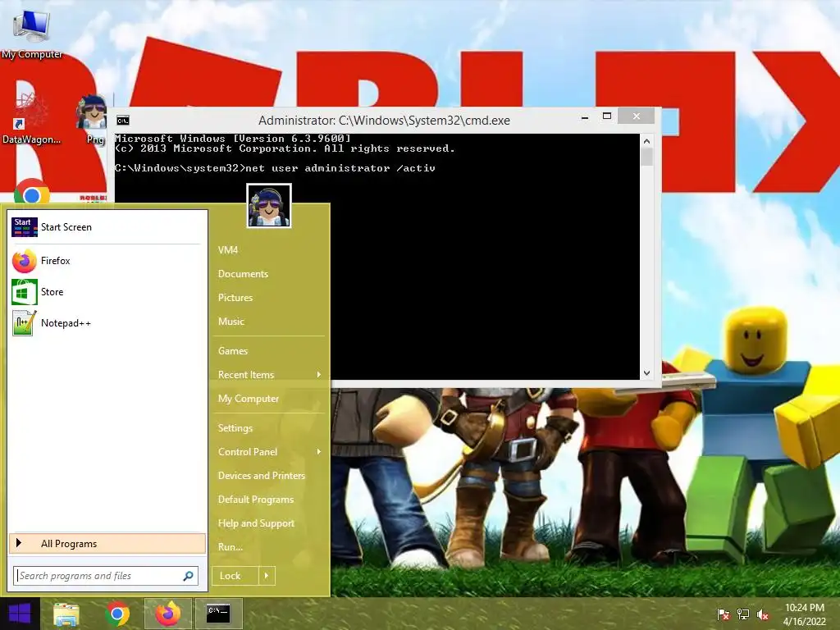The height and width of the screenshot is (630, 840).
Task: Open the Action Center flag icon
Action: tap(724, 614)
